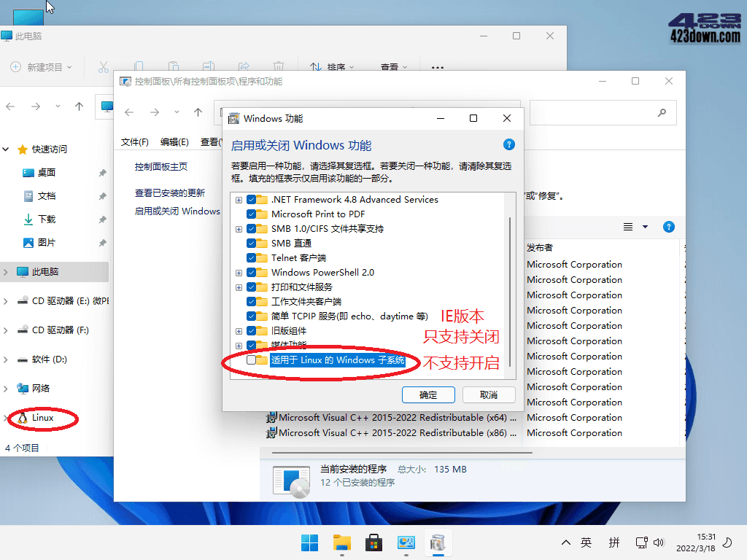Click horizontal scrollbar under programs list
This screenshot has height=560, width=747.
click(x=402, y=452)
